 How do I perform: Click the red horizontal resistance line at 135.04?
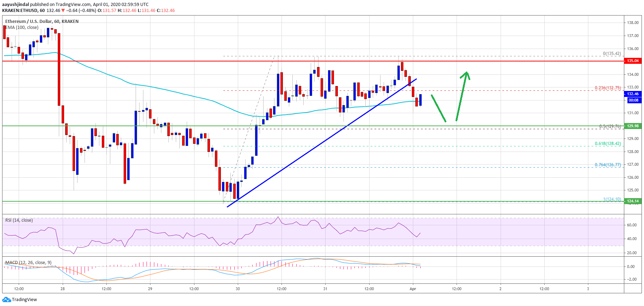click(313, 61)
